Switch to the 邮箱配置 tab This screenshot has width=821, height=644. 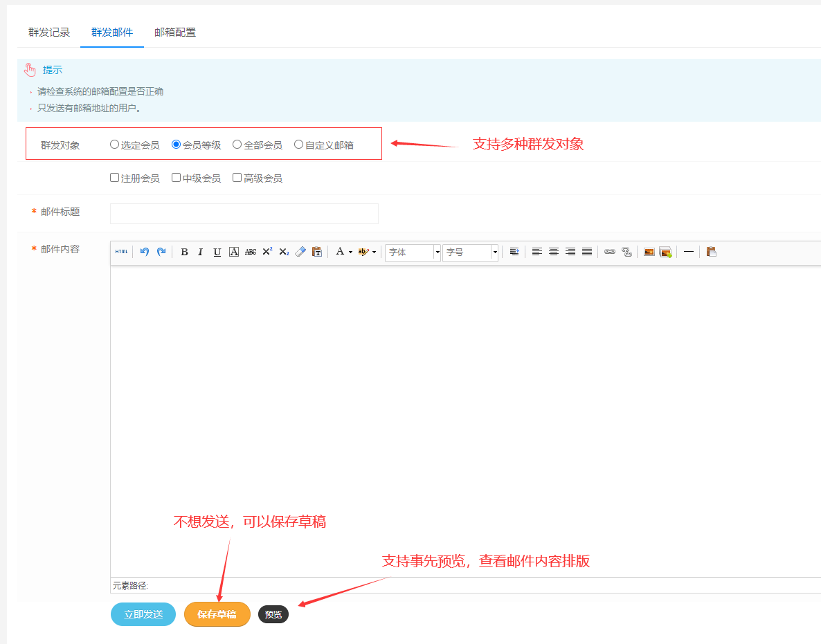175,33
